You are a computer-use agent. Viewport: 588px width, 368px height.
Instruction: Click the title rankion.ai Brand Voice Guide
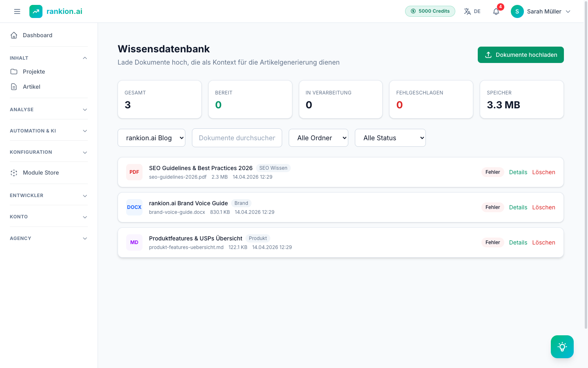[x=188, y=203]
